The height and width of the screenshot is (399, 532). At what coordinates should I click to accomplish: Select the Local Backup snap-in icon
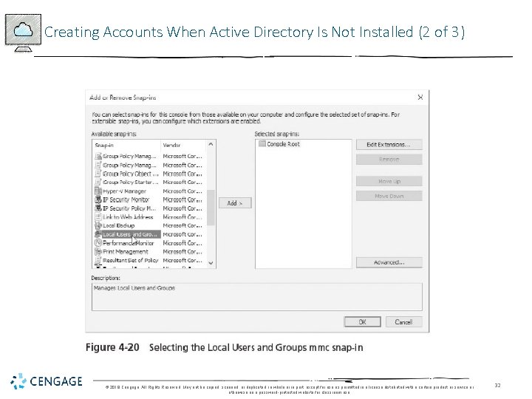(x=98, y=225)
